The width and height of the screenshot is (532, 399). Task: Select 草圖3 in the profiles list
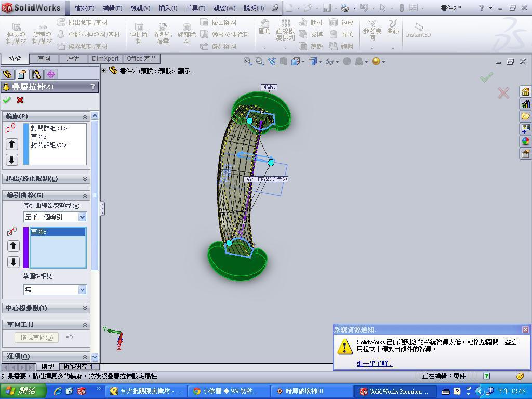click(x=39, y=137)
